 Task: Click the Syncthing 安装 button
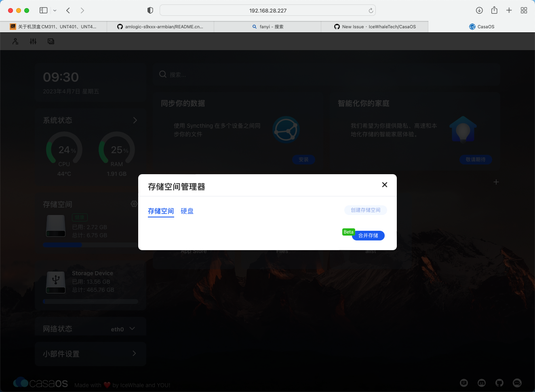coord(303,160)
